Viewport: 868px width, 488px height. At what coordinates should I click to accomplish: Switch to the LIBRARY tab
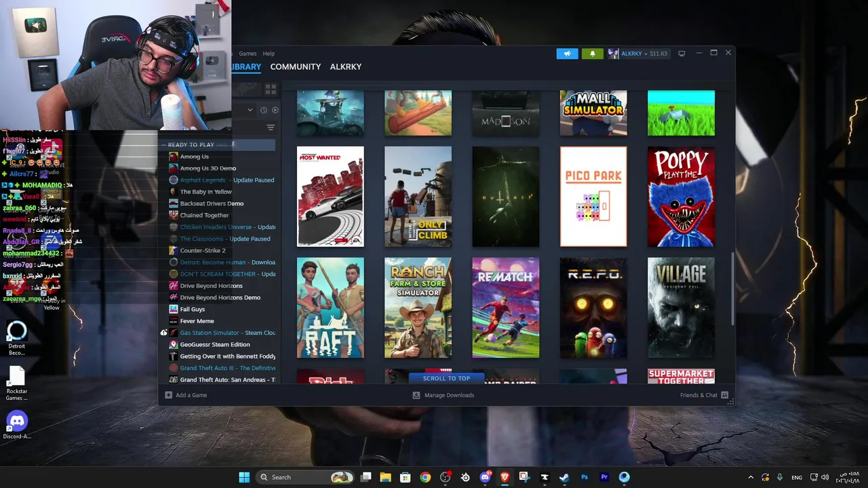(x=246, y=66)
